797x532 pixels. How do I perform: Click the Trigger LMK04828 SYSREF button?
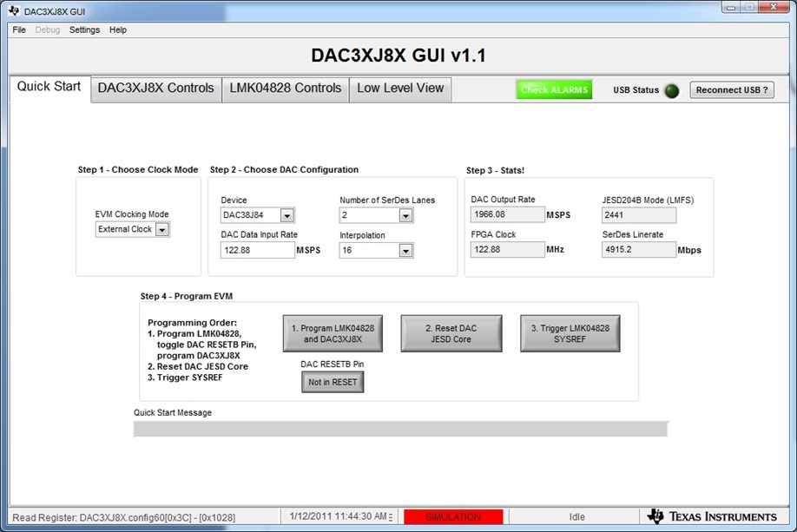tap(570, 334)
